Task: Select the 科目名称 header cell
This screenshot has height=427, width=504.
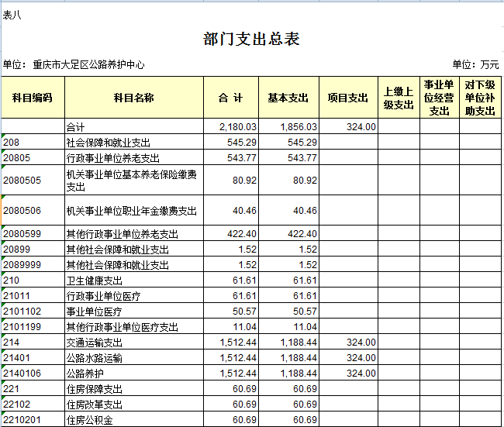Action: [x=134, y=98]
